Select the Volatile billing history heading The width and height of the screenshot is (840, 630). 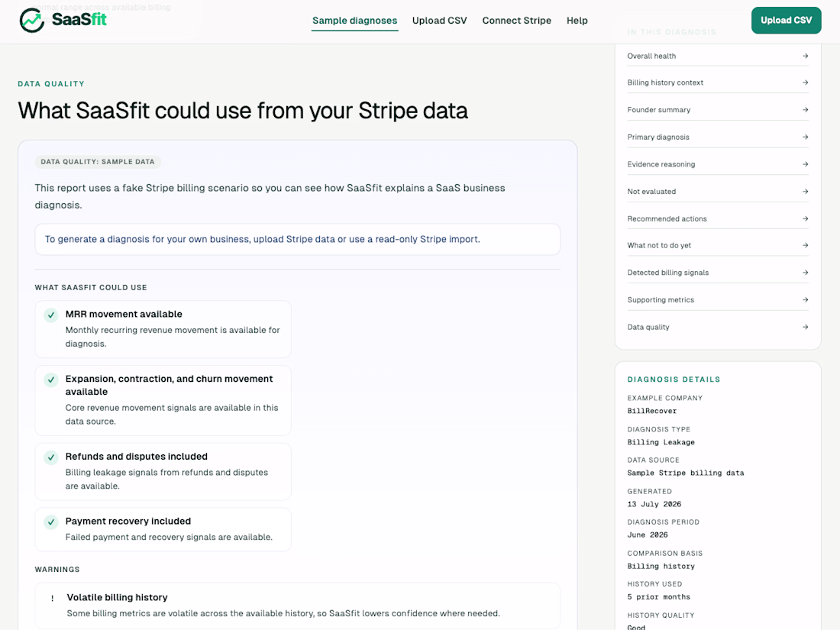(x=118, y=597)
